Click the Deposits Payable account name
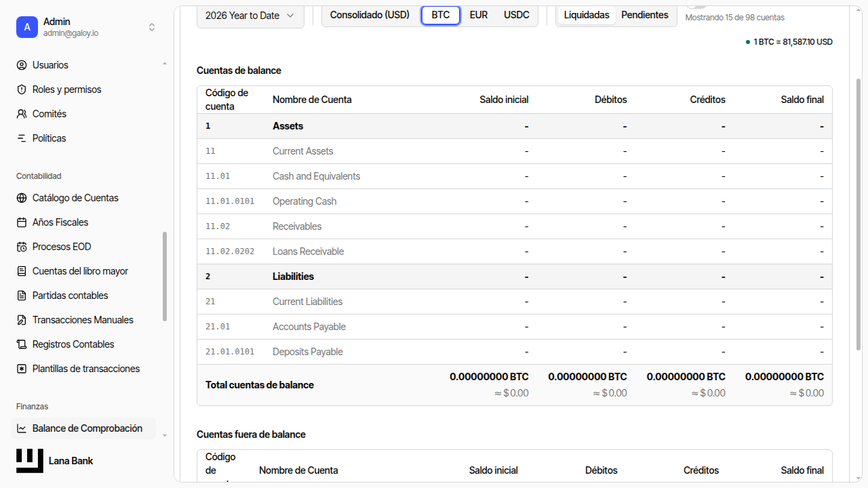Image resolution: width=868 pixels, height=488 pixels. [x=308, y=352]
